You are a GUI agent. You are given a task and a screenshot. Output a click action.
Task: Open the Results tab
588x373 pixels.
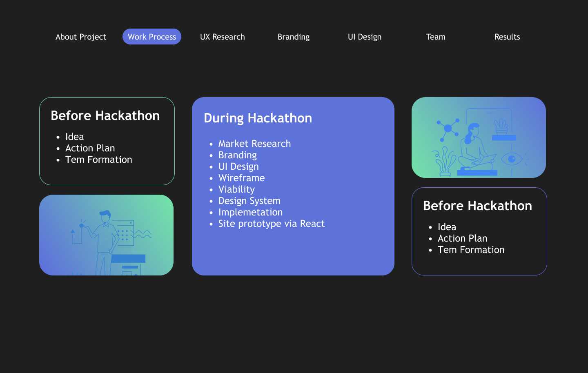(x=507, y=37)
